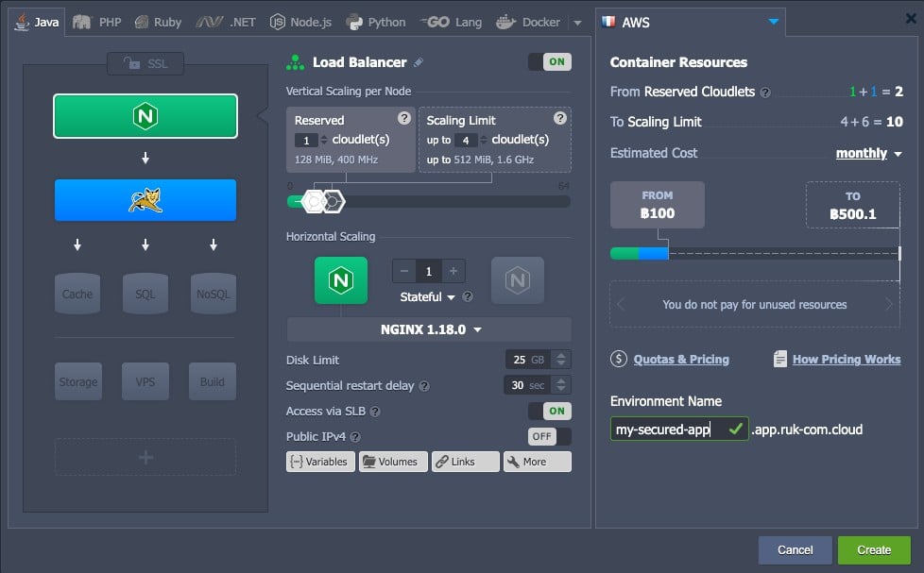Screen dimensions: 924x573
Task: Show help for From Reserved Cloudlets
Action: coord(765,93)
